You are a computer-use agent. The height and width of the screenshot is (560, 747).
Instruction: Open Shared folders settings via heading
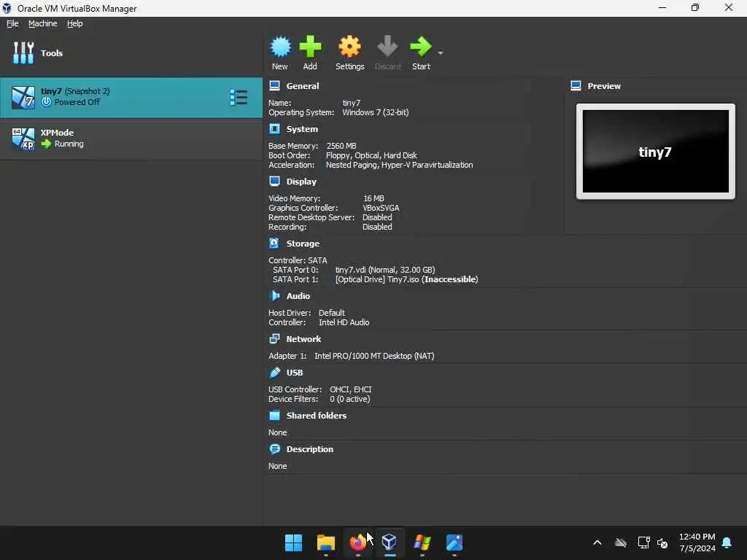pos(317,415)
